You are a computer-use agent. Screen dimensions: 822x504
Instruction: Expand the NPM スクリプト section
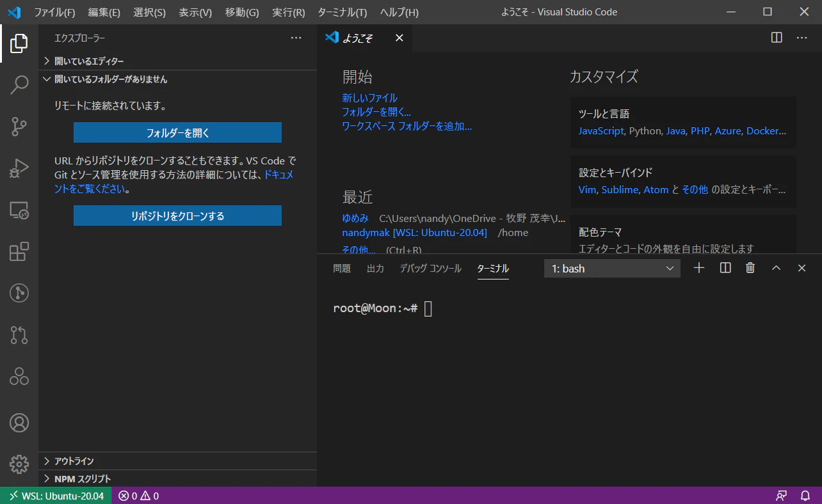point(177,478)
